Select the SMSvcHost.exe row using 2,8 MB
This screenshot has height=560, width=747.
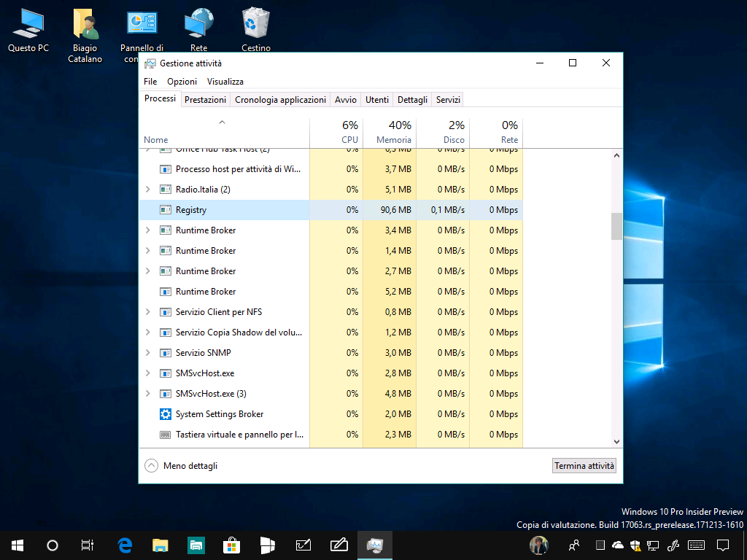click(x=330, y=373)
